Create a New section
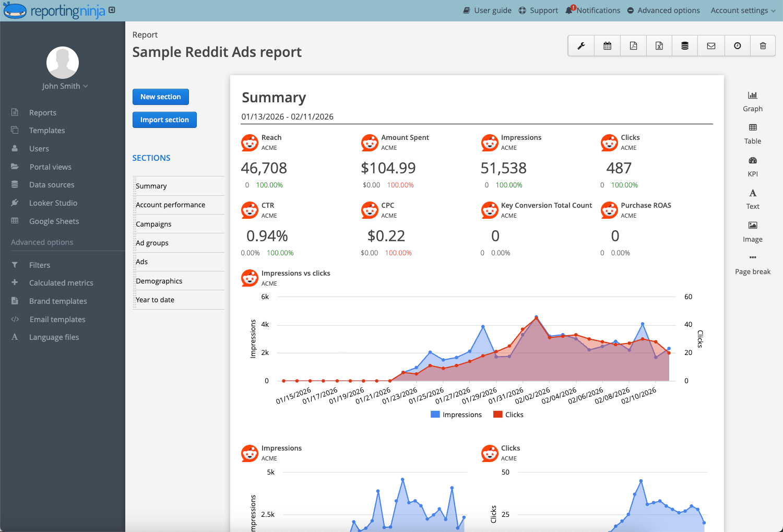This screenshot has width=783, height=532. 161,97
